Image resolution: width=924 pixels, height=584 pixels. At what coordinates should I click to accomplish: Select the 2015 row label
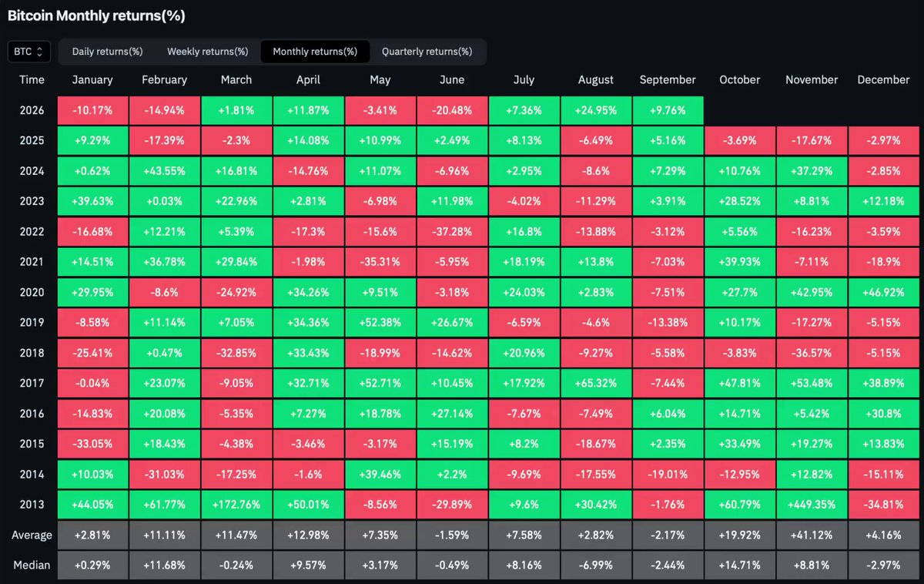(32, 444)
